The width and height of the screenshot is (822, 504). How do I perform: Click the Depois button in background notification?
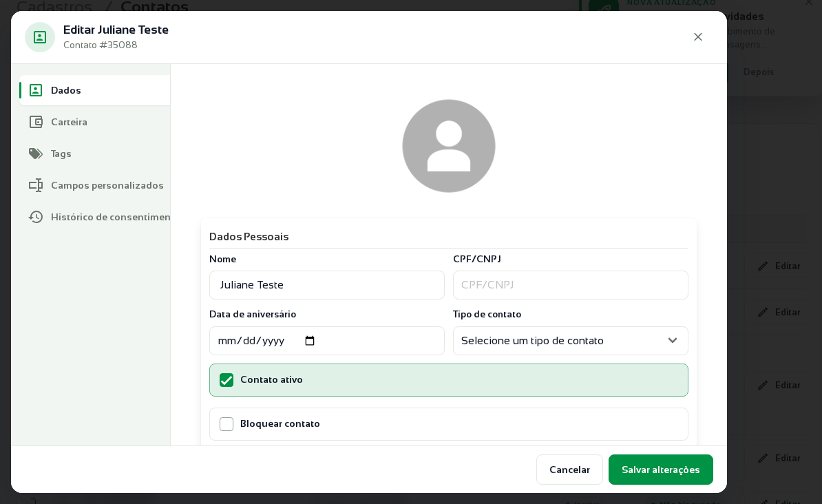[x=758, y=72]
